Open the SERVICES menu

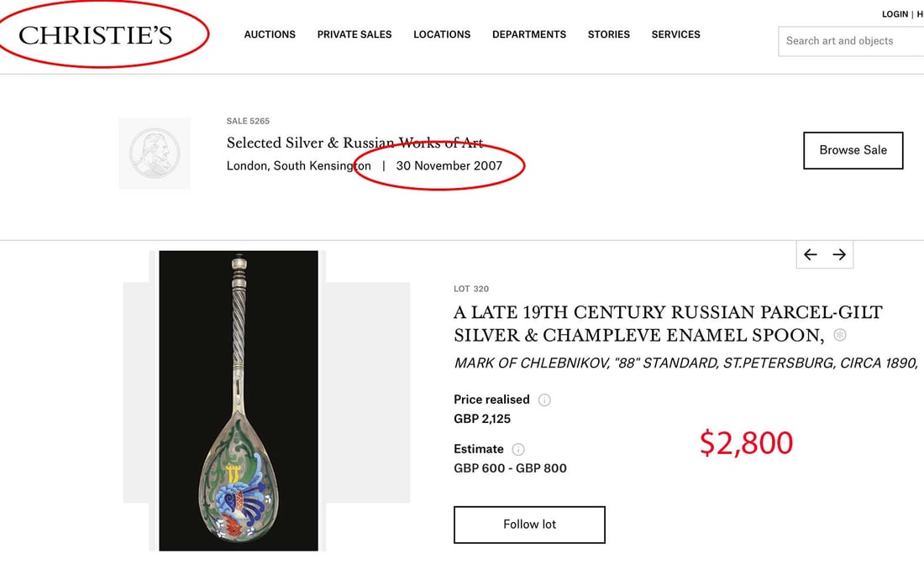coord(675,34)
